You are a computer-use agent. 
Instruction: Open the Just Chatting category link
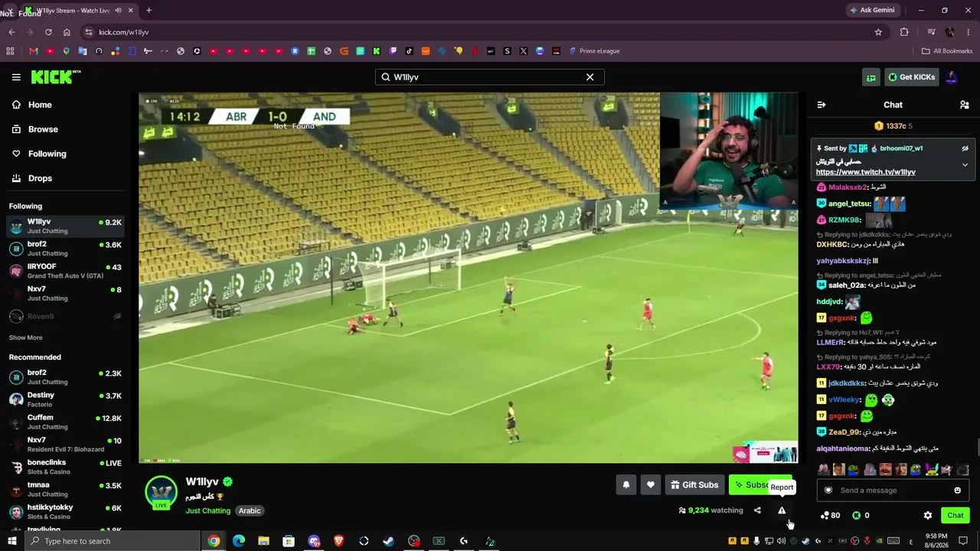click(x=207, y=510)
